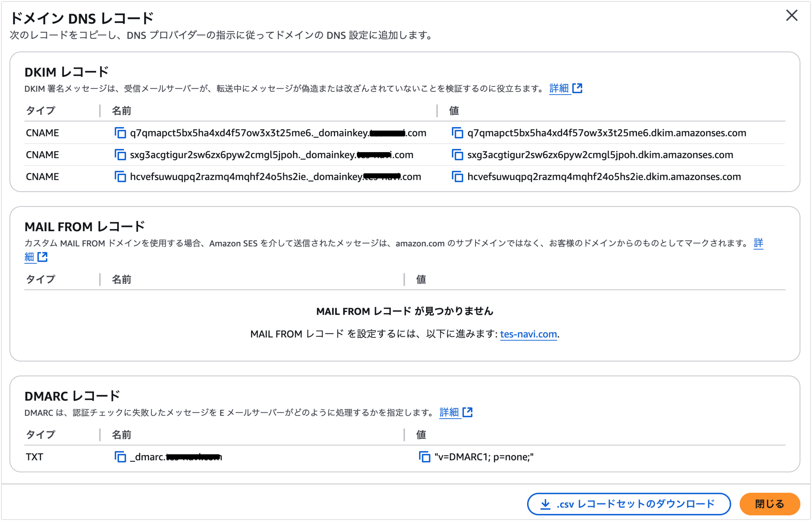Click the DKIM table 値 column header
The width and height of the screenshot is (812, 521).
click(x=454, y=111)
